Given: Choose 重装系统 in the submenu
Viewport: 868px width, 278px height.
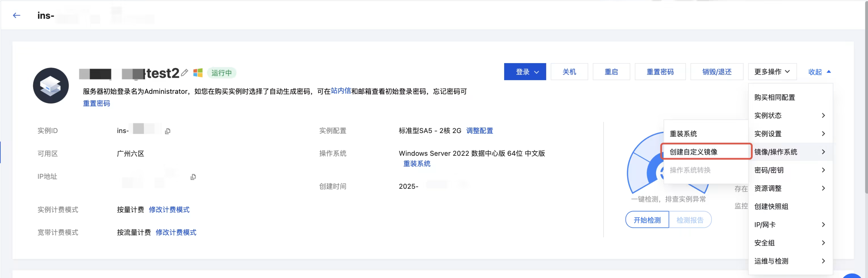Looking at the screenshot, I should click(683, 134).
